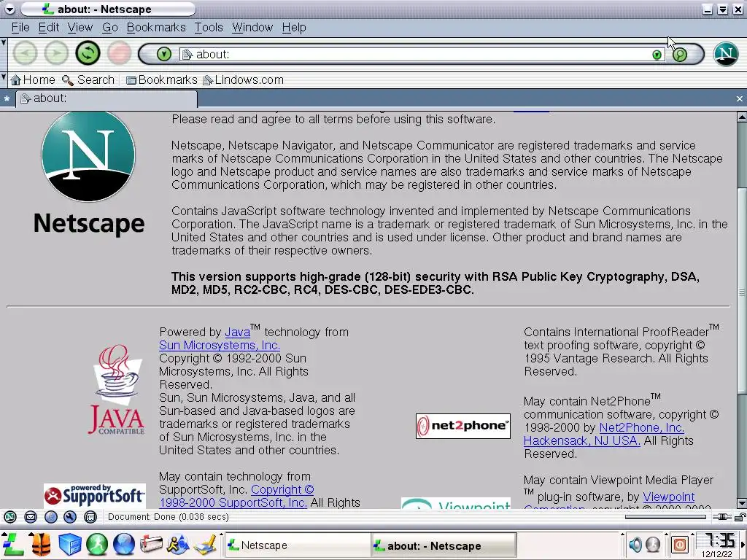747x560 pixels.
Task: Open the green running man icon on taskbar
Action: point(97,544)
